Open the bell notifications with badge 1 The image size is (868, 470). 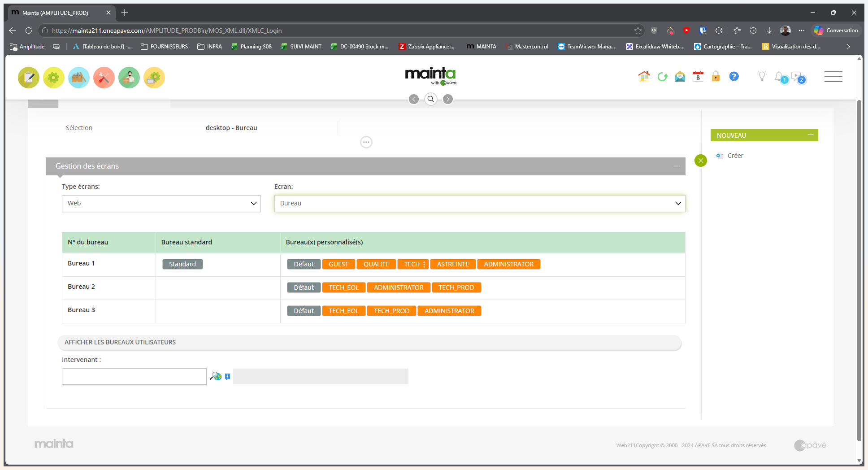coord(781,77)
